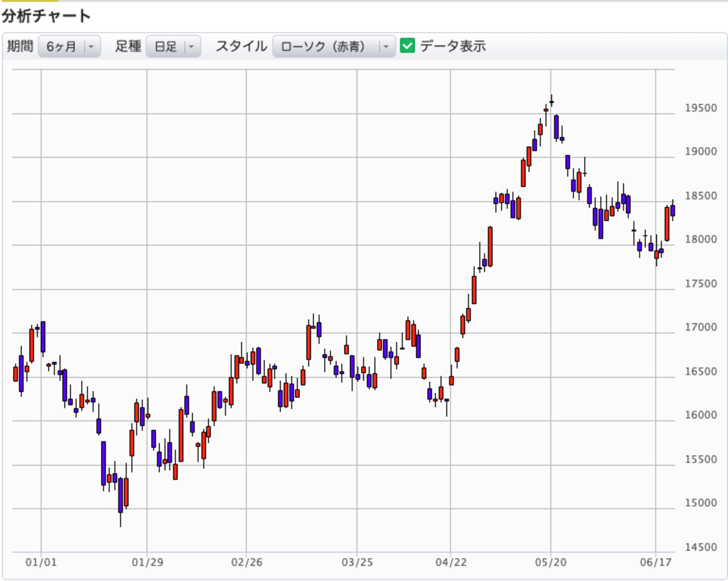
Task: Open the 足種 dropdown showing 日足
Action: click(x=173, y=46)
